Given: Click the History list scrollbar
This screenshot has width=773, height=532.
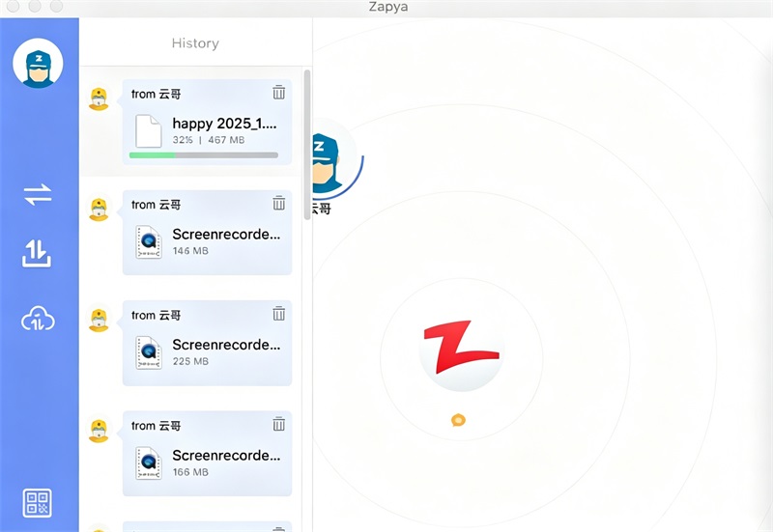Looking at the screenshot, I should tap(307, 144).
